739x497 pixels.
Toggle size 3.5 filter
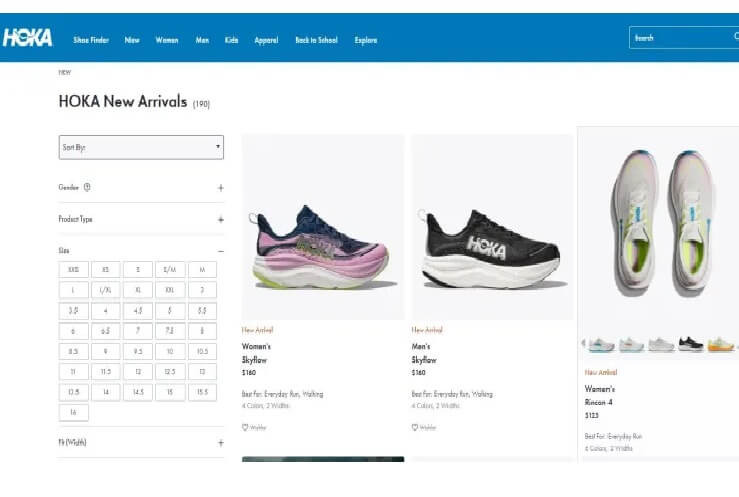point(74,311)
